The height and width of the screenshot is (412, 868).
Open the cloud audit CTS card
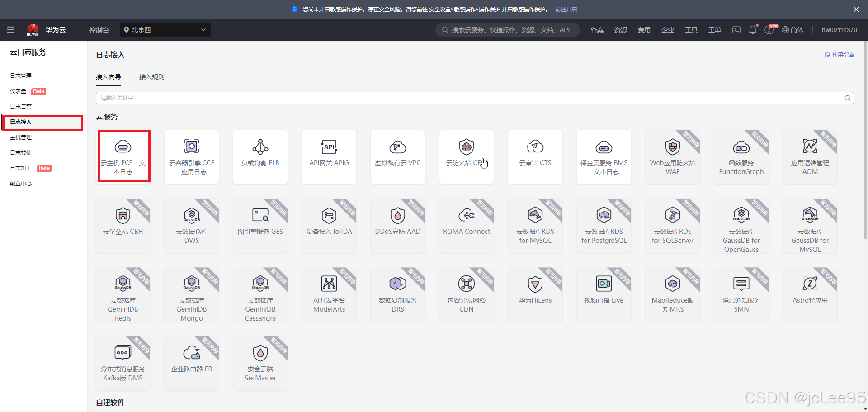click(535, 156)
